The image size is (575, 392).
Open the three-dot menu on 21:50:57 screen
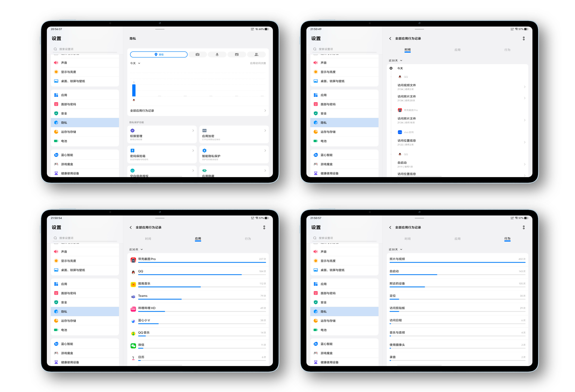(524, 227)
